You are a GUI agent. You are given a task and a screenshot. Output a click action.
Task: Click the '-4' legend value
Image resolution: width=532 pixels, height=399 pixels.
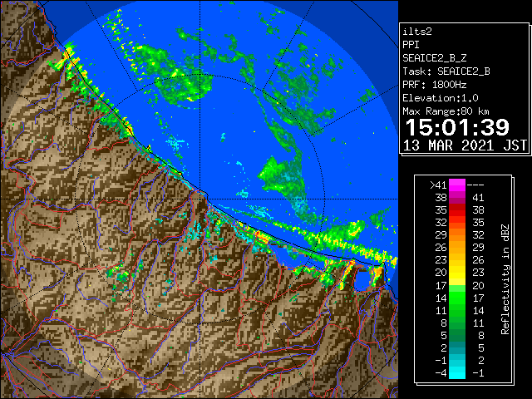[x=441, y=373]
